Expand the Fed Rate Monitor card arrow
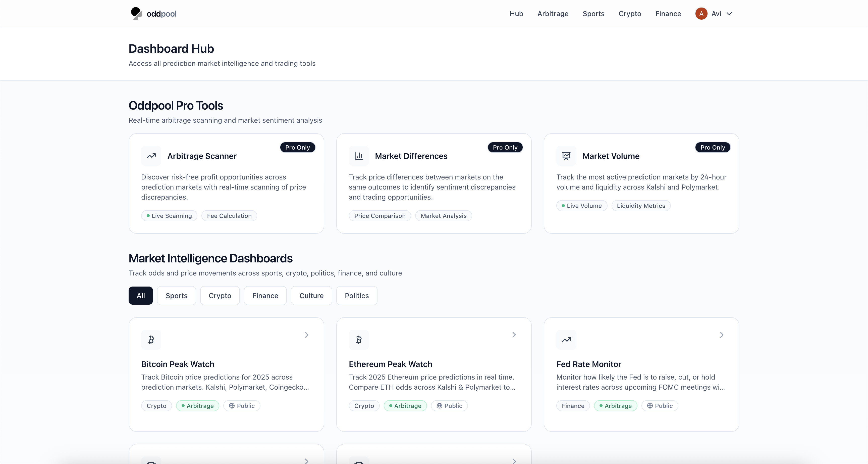This screenshot has height=464, width=868. (721, 335)
